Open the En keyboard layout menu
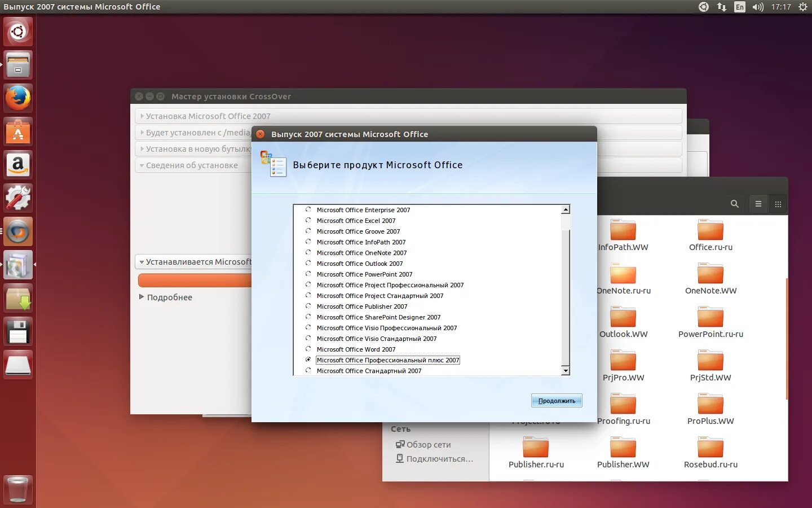 point(740,7)
